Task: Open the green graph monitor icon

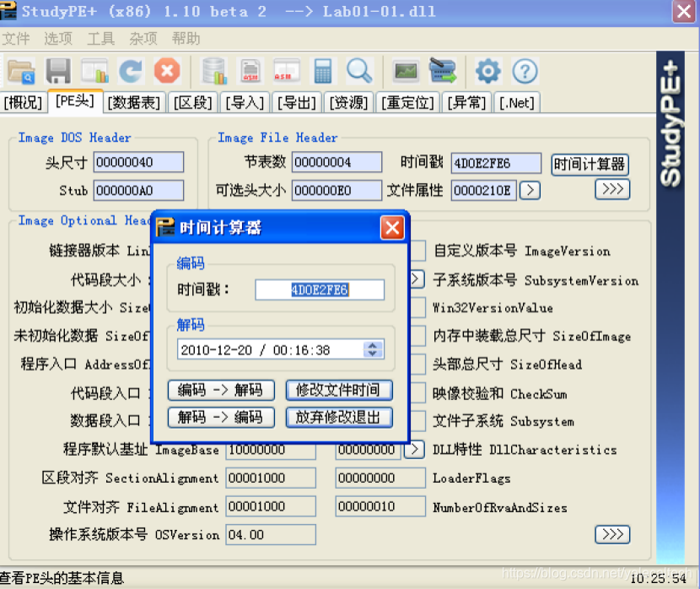Action: tap(407, 72)
